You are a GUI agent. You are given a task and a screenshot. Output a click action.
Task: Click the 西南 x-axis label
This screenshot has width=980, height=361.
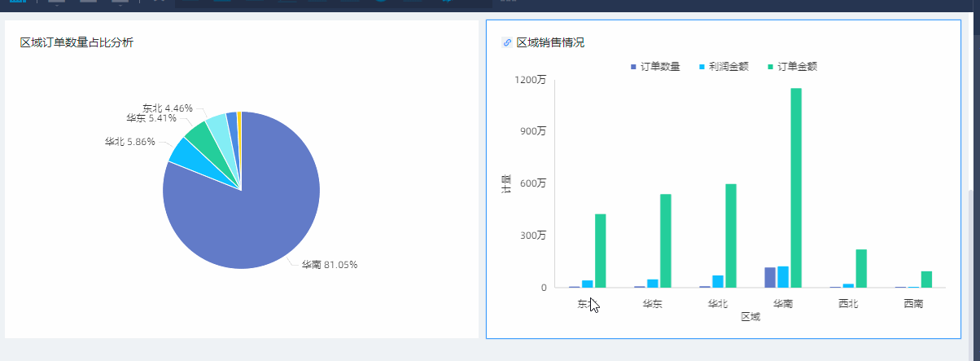[913, 304]
